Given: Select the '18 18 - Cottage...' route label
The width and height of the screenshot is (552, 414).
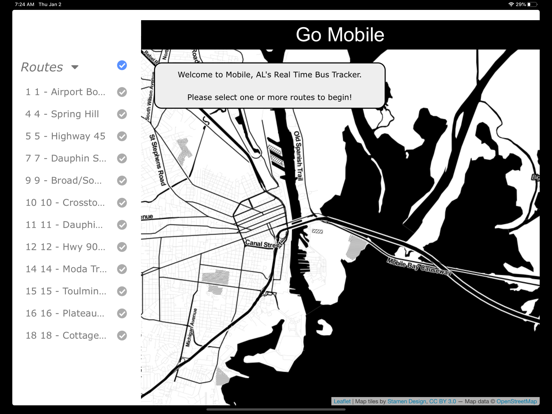Looking at the screenshot, I should [66, 335].
